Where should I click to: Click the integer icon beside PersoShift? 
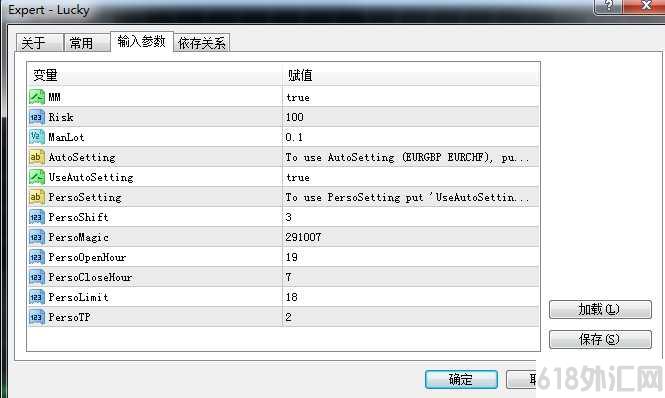[36, 217]
